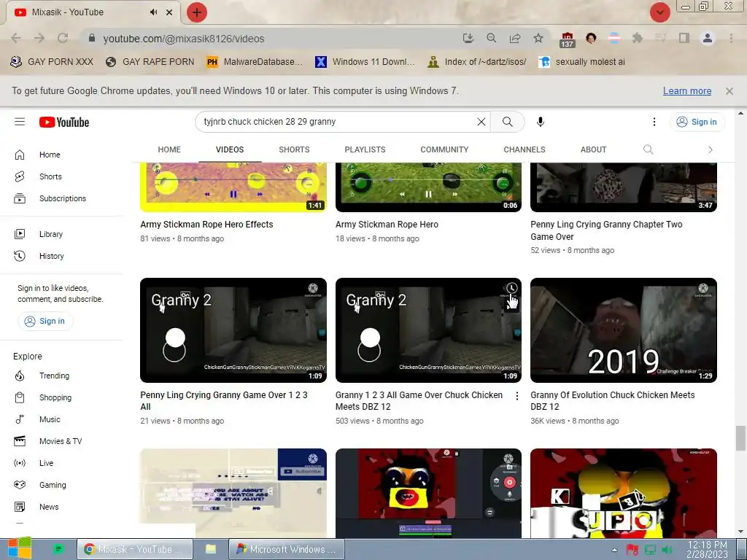747x560 pixels.
Task: Start voice search with the microphone
Action: pos(541,122)
